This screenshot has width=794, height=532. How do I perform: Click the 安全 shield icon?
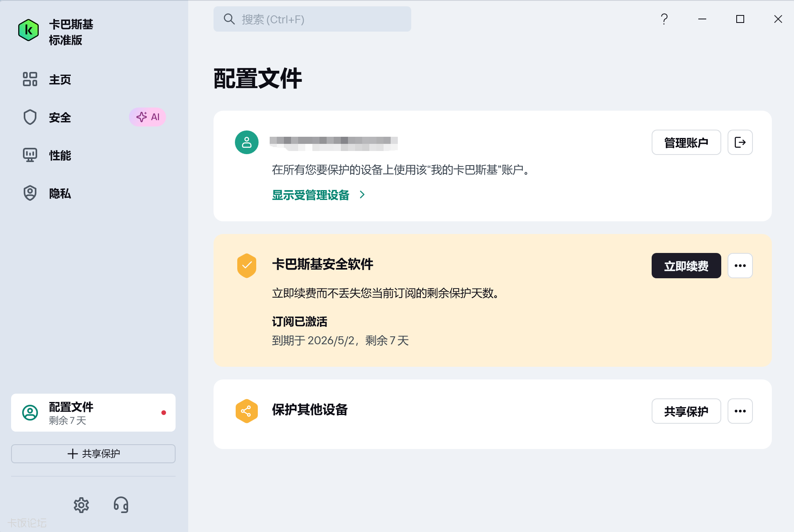(30, 117)
